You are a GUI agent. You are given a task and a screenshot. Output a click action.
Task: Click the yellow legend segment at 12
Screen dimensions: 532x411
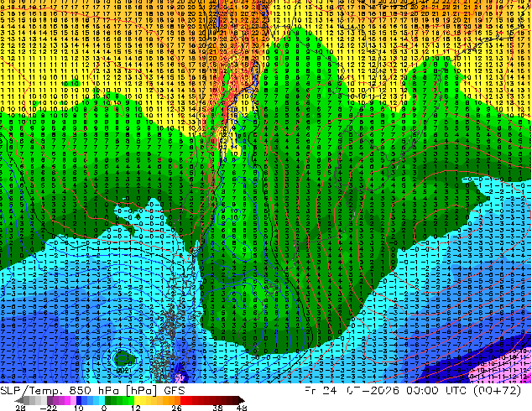(137, 400)
